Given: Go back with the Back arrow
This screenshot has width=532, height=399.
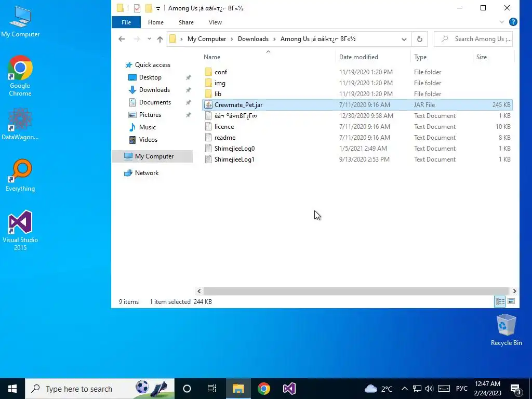Looking at the screenshot, I should (122, 39).
